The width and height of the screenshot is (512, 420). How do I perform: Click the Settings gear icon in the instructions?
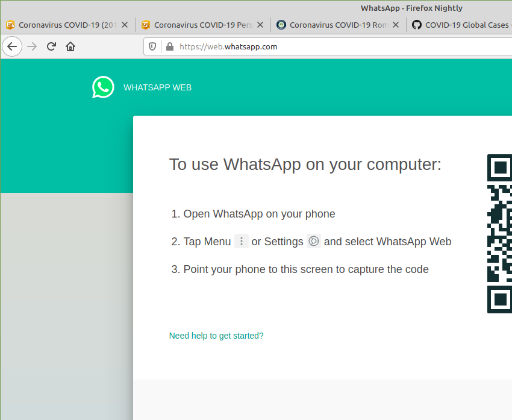[313, 241]
